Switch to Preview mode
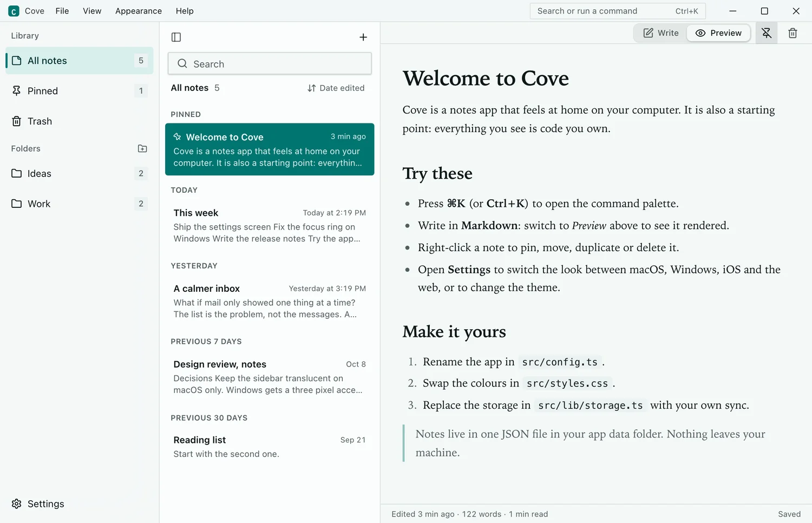This screenshot has height=523, width=812. coord(718,33)
